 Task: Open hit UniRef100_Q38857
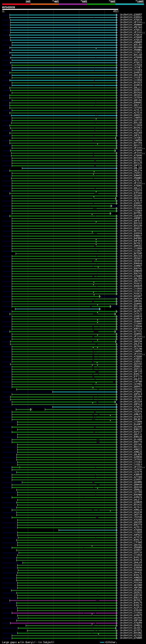tap(131, 15)
